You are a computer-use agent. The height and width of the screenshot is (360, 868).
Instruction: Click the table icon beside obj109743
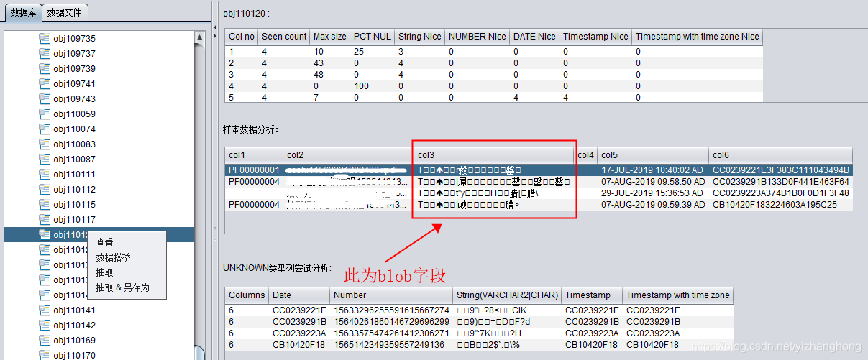[44, 99]
